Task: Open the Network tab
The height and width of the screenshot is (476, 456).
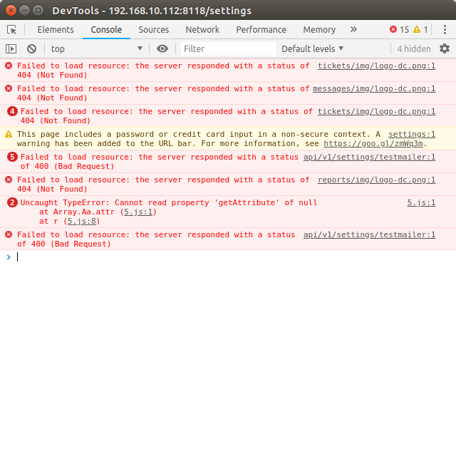Action: [202, 30]
